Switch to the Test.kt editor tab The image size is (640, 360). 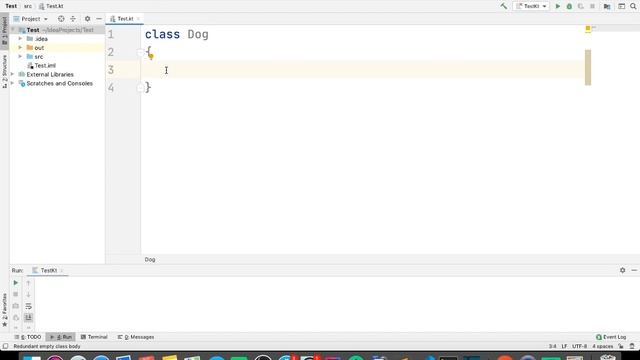(x=125, y=19)
